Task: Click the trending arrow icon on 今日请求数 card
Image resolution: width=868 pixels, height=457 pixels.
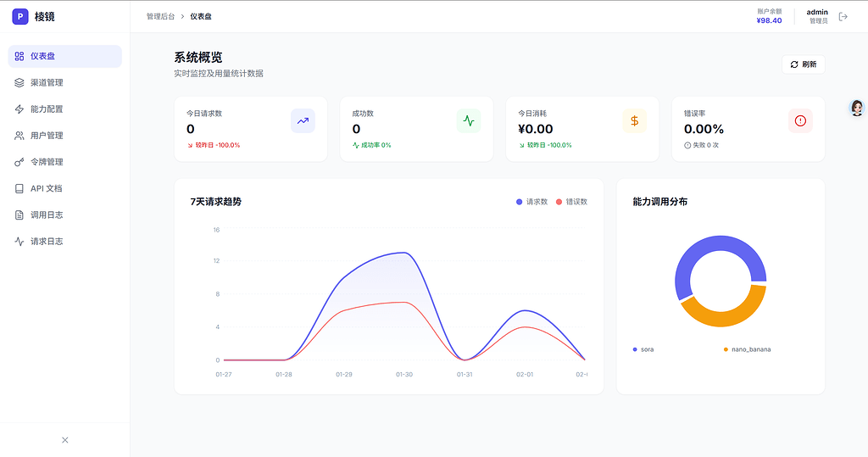Action: pos(303,120)
